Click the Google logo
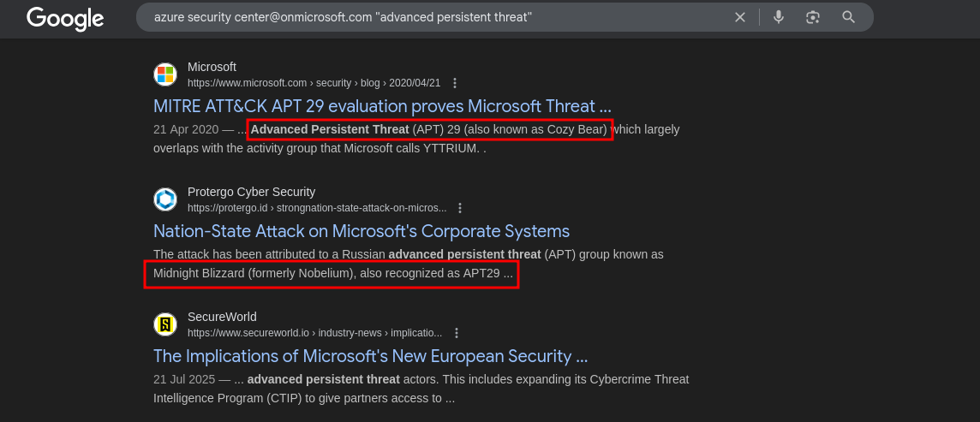Viewport: 980px width, 422px height. (x=65, y=18)
